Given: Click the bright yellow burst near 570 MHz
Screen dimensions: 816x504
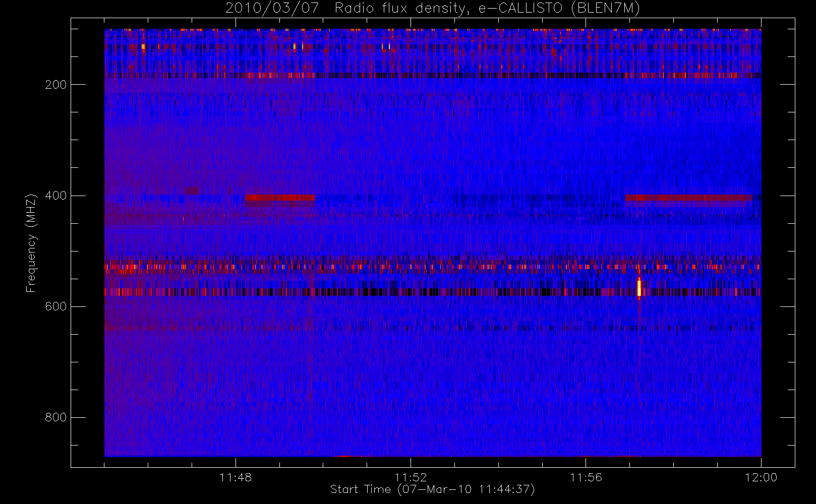Looking at the screenshot, I should 639,288.
